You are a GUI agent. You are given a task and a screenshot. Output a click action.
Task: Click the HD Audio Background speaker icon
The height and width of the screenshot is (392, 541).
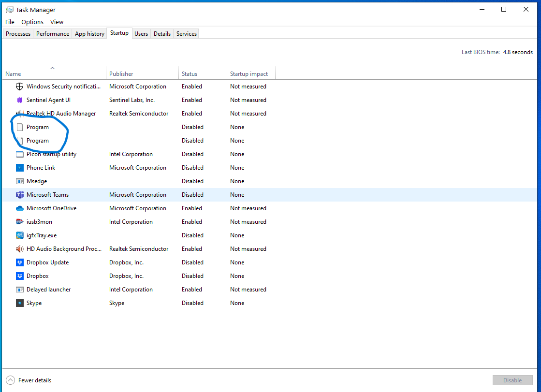pyautogui.click(x=20, y=249)
